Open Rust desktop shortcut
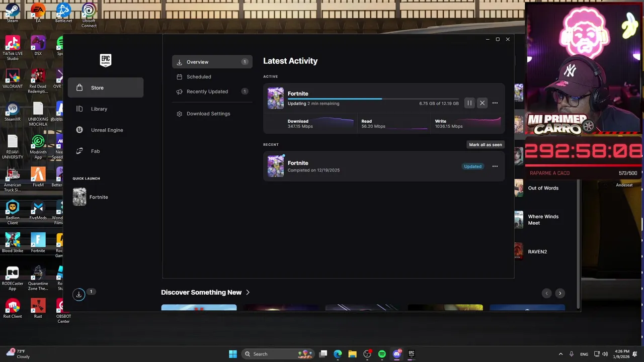Viewport: 644px width, 362px height. (x=38, y=309)
